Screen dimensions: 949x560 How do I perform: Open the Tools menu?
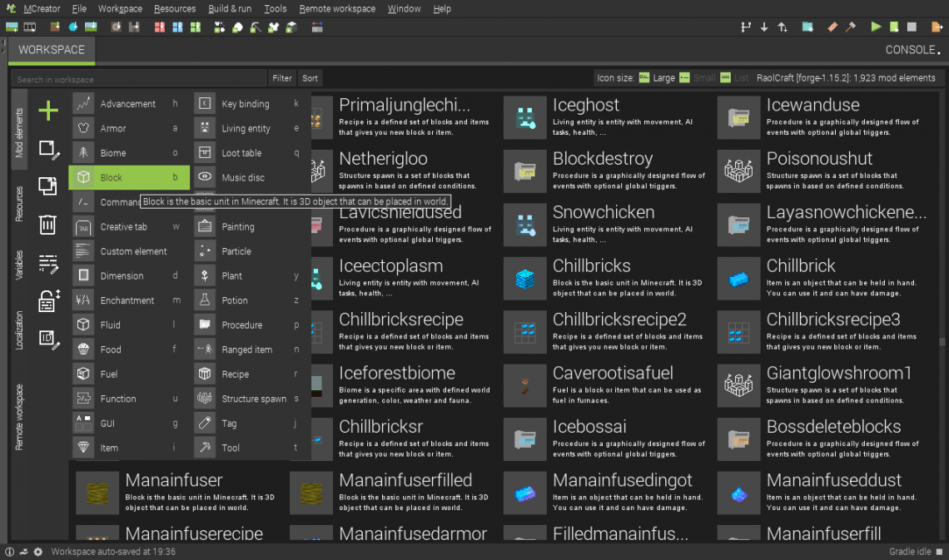(275, 8)
